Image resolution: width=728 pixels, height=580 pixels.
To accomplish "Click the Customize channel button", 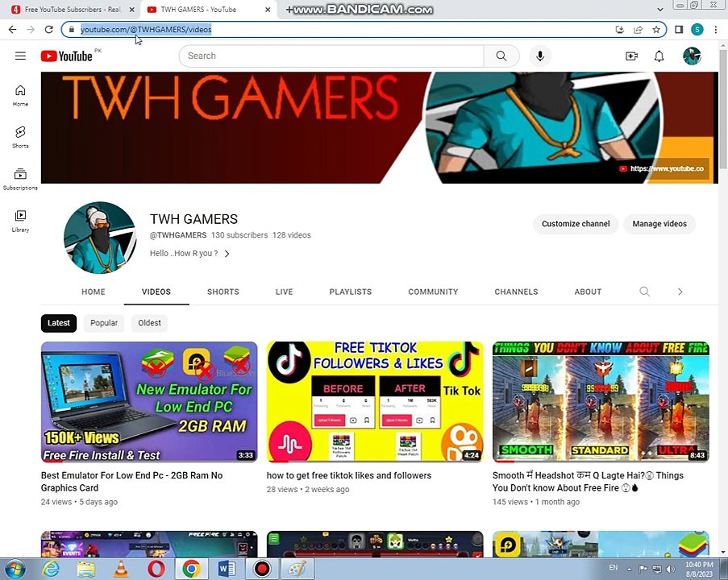I will 576,224.
